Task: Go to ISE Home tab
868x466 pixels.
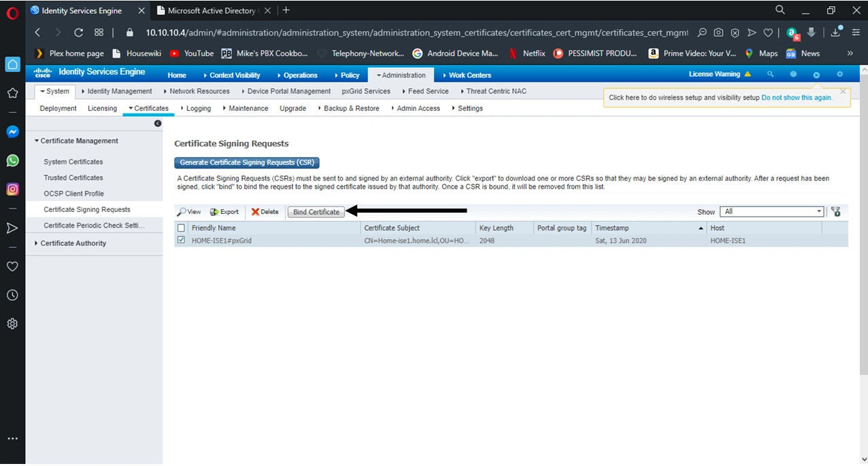Action: pyautogui.click(x=177, y=75)
